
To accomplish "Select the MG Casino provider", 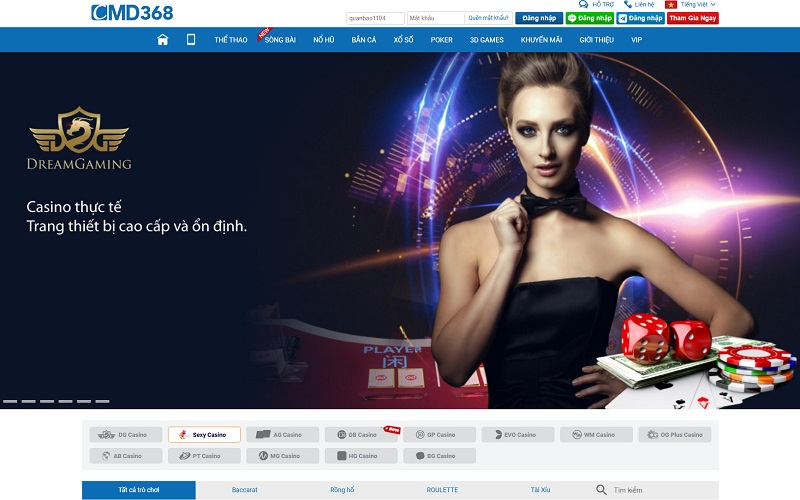I will 283,456.
